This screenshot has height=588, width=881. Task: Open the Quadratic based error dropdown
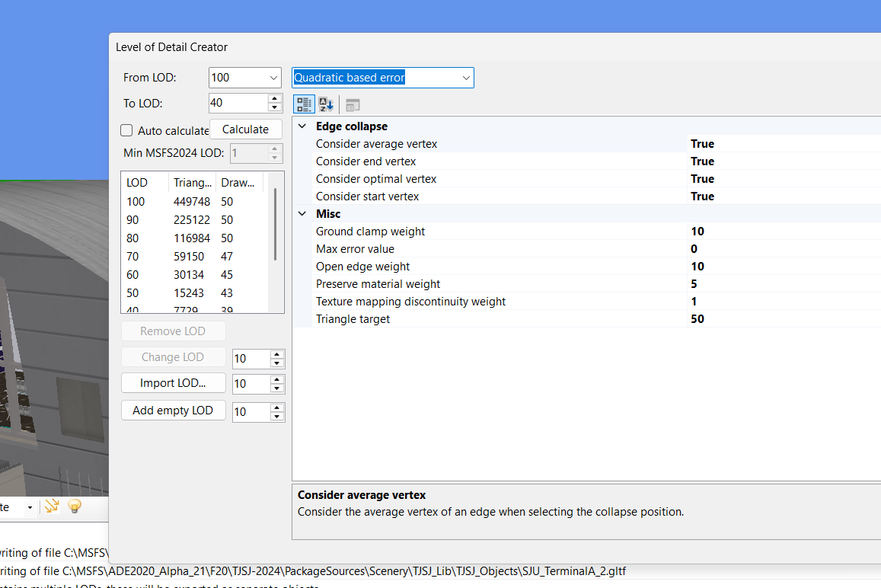(465, 78)
